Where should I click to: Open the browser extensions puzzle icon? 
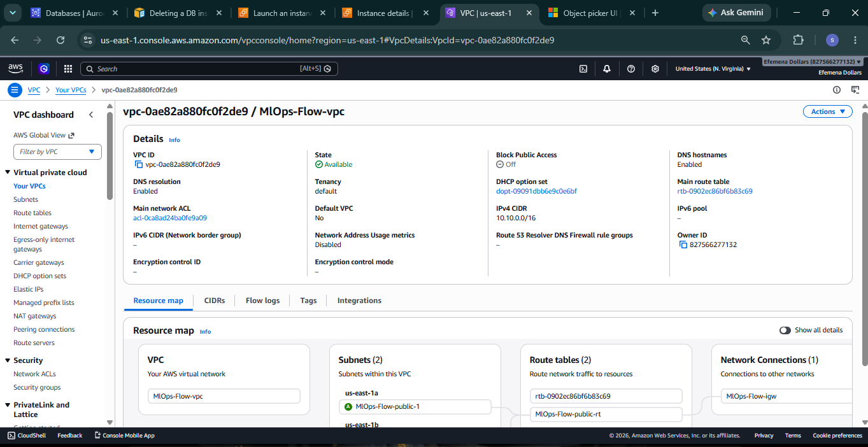(x=798, y=40)
